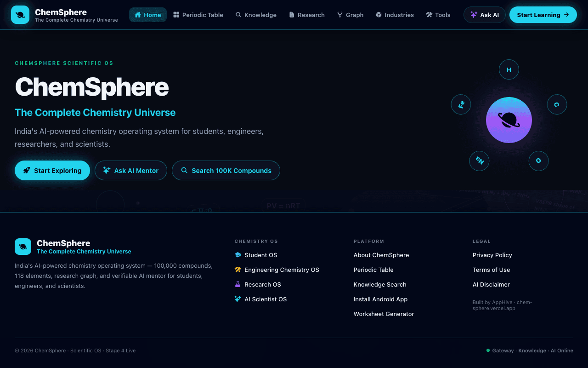Open Periodic Table in navigation bar
Screen dimensions: 588x368
[x=198, y=15]
